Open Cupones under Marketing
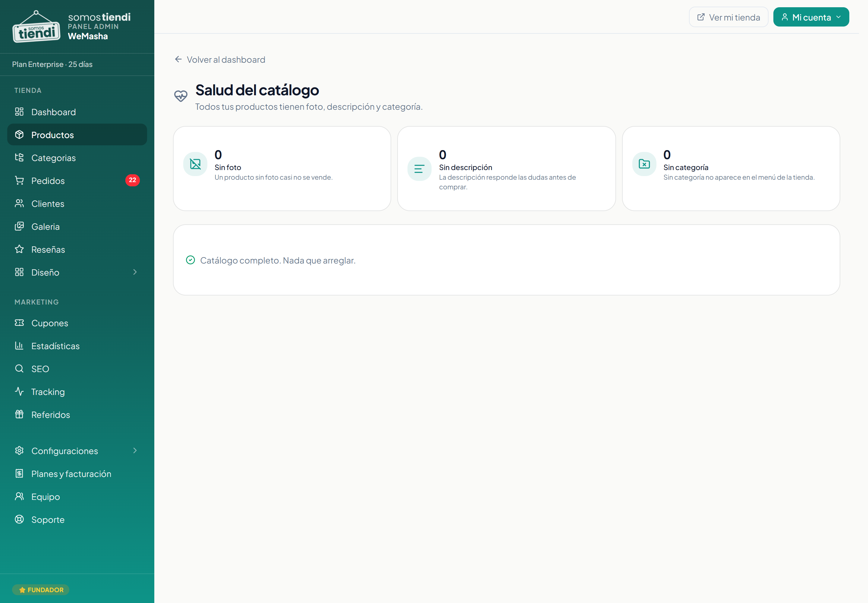The image size is (868, 603). pyautogui.click(x=77, y=323)
